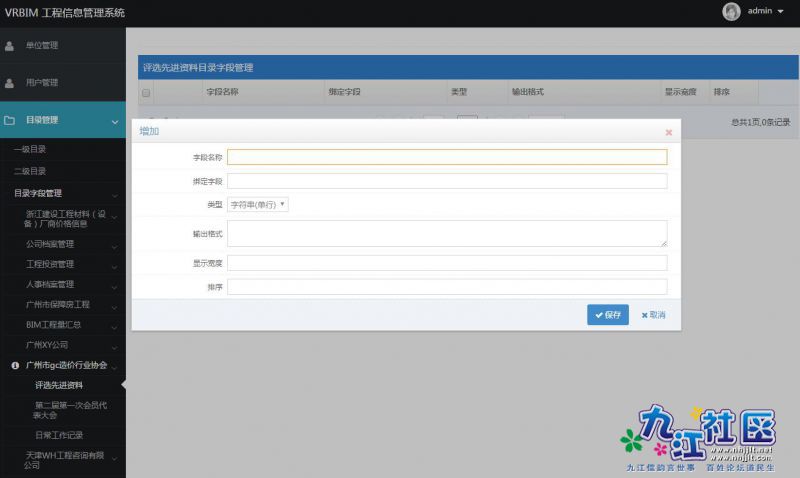800x478 pixels.
Task: Close the 增加 dialog with X
Action: (x=668, y=132)
